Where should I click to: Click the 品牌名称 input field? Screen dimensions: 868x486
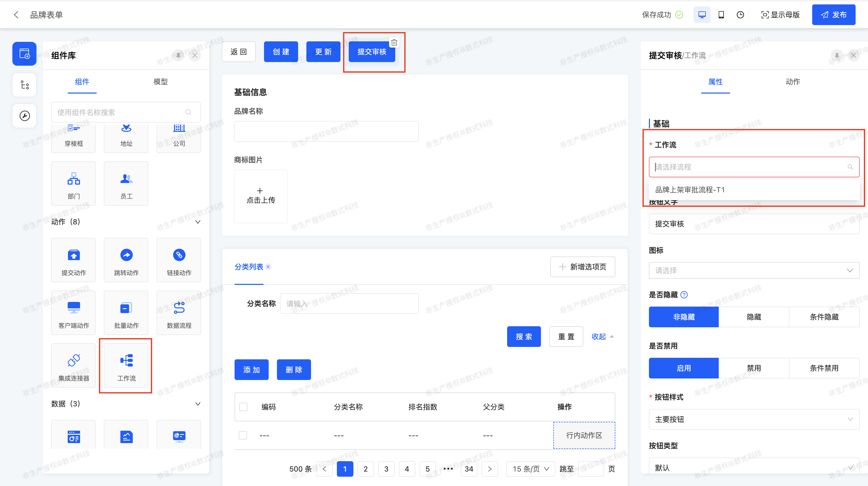(x=326, y=131)
